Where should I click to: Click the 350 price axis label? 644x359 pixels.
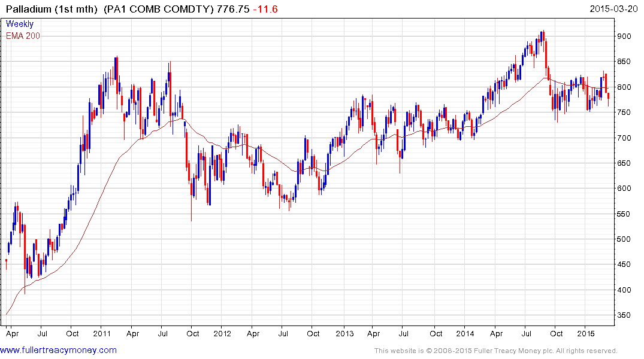tap(624, 315)
